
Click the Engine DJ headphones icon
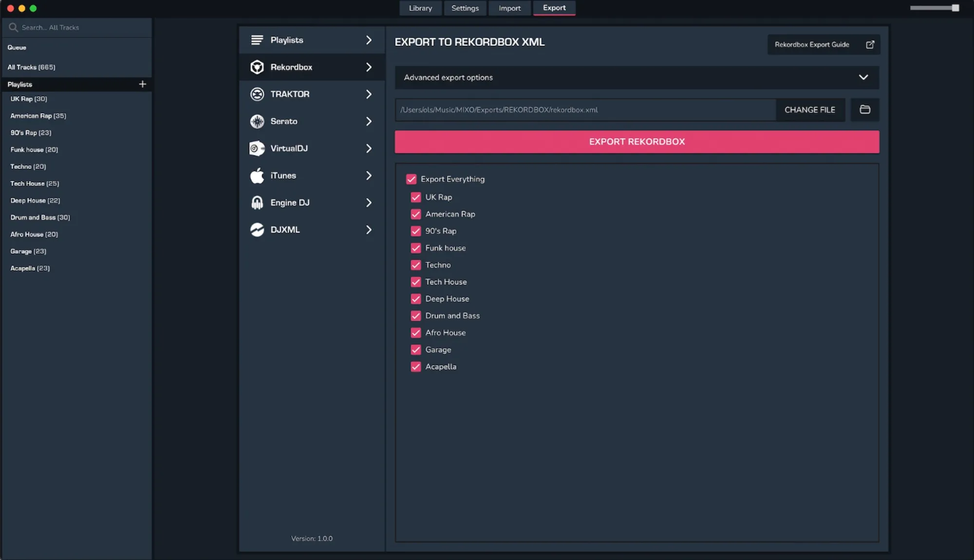(257, 203)
